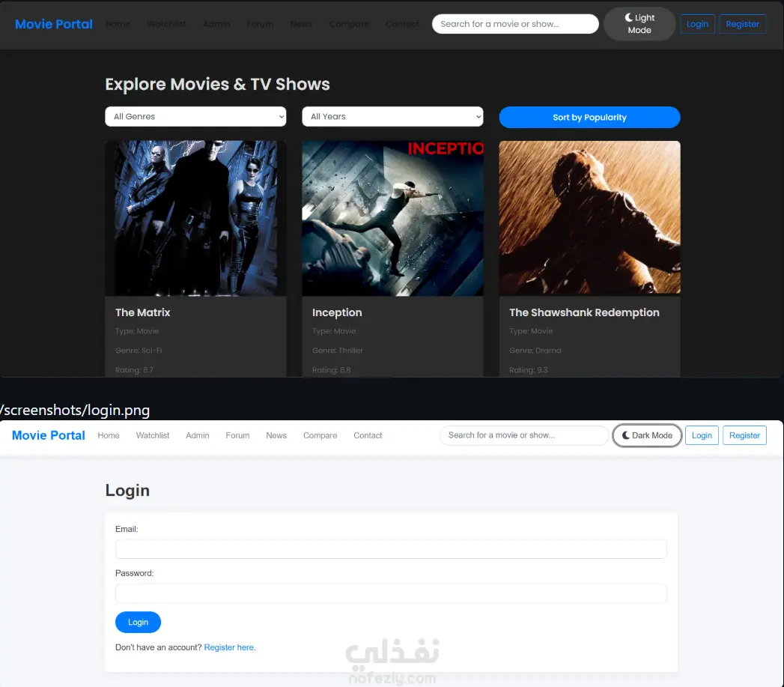Toggle Light Mode in the dark page
This screenshot has width=784, height=687.
click(639, 23)
